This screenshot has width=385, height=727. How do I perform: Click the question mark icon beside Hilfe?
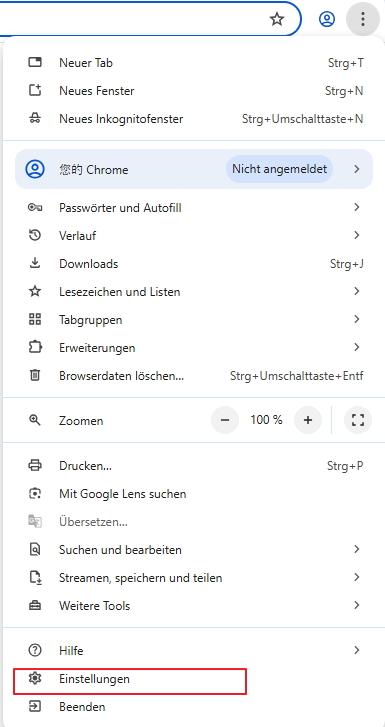pyautogui.click(x=35, y=650)
